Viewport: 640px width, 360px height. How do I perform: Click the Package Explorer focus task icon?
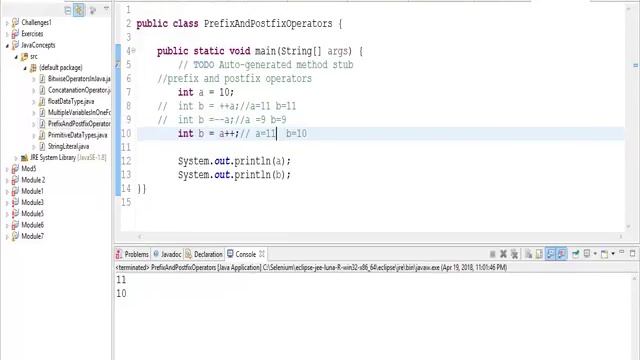click(x=93, y=10)
